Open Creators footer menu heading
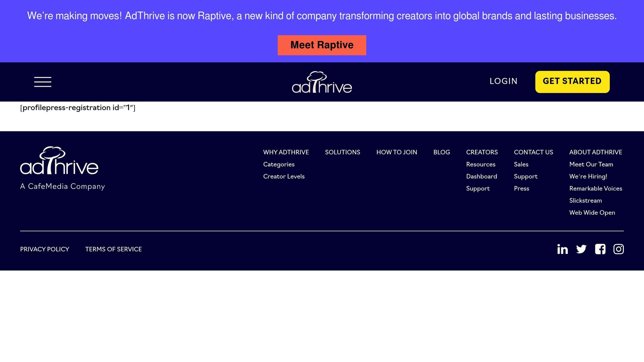The width and height of the screenshot is (644, 362). 482,152
